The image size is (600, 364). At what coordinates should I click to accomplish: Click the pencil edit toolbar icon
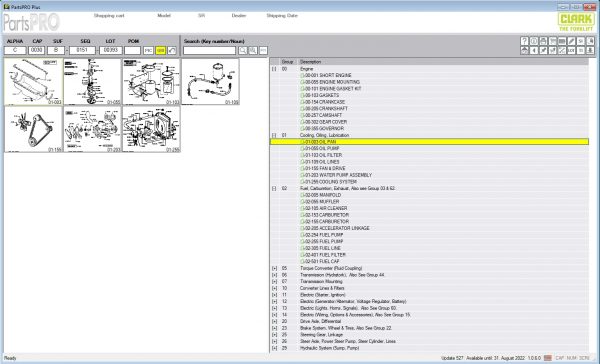pos(571,41)
